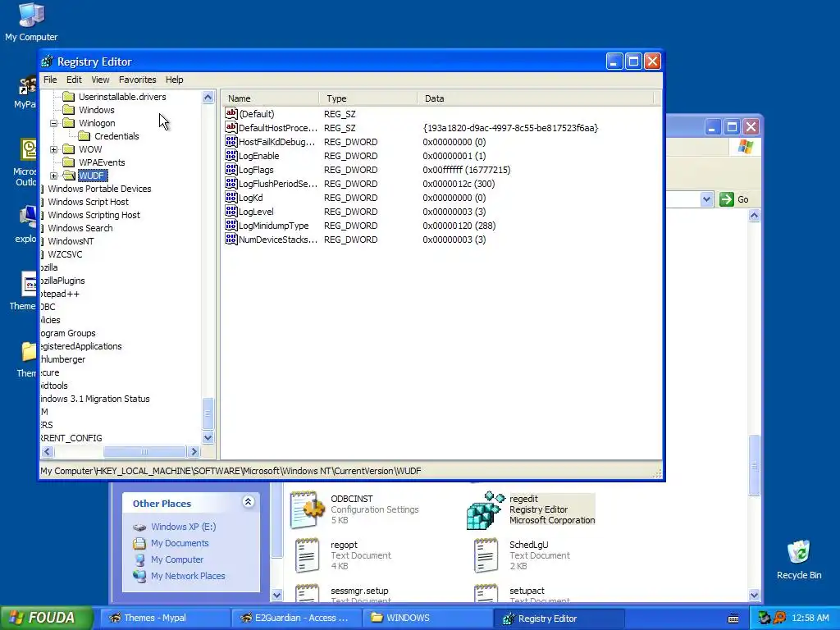Viewport: 840px width, 630px height.
Task: Click the 0x0000012c (300) data value
Action: tap(459, 184)
